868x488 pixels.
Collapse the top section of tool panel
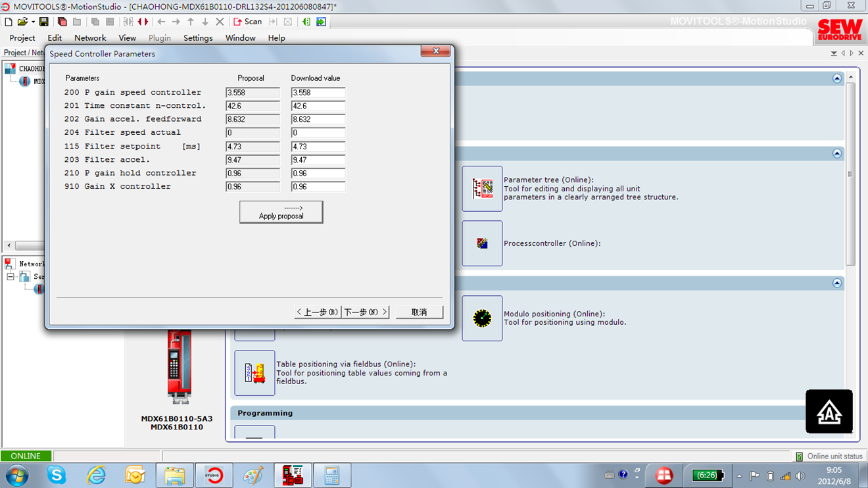(836, 78)
